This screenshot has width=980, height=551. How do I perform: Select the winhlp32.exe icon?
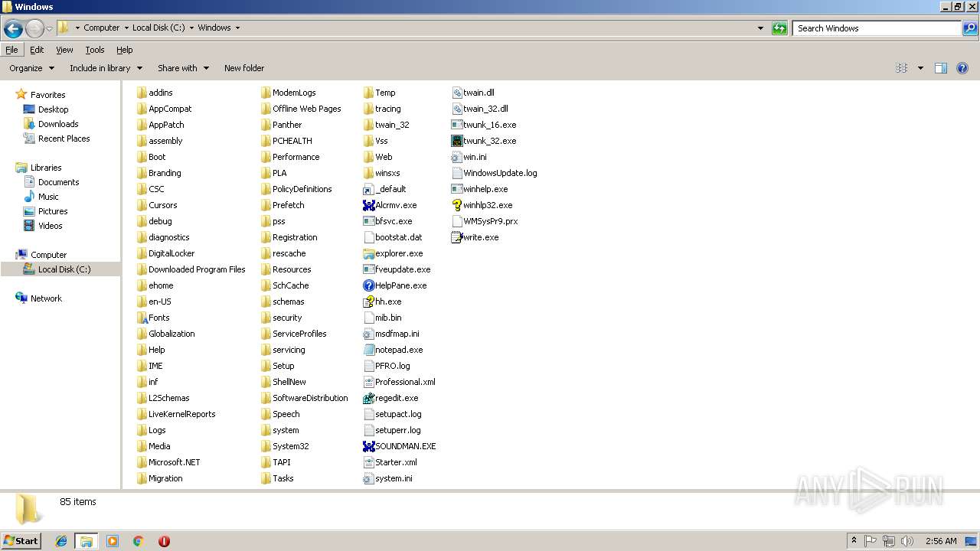tap(457, 205)
